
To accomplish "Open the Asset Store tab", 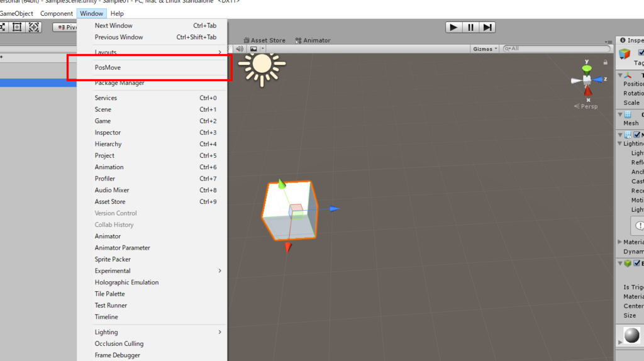I will point(265,40).
